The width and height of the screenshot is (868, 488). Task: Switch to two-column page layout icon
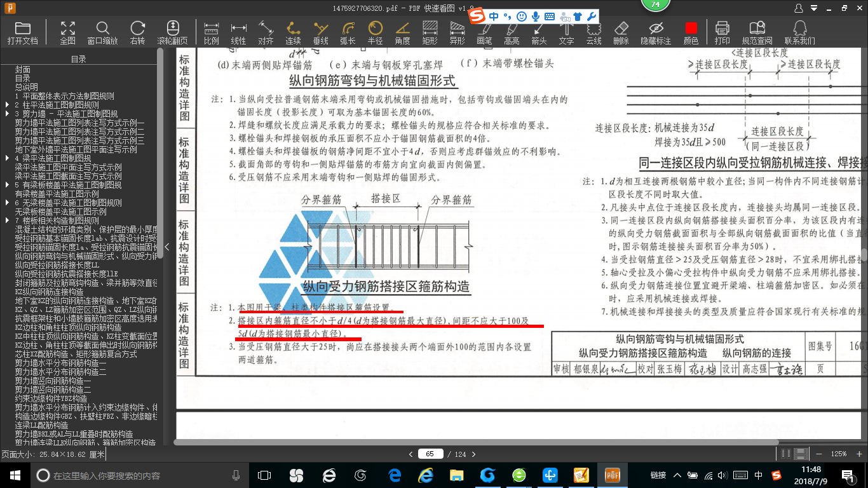tap(787, 454)
